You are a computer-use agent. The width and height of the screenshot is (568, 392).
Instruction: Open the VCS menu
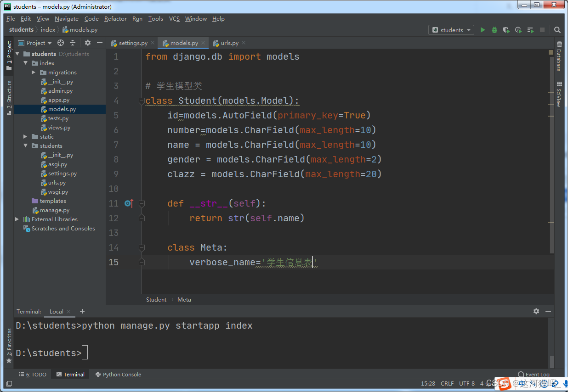coord(174,18)
